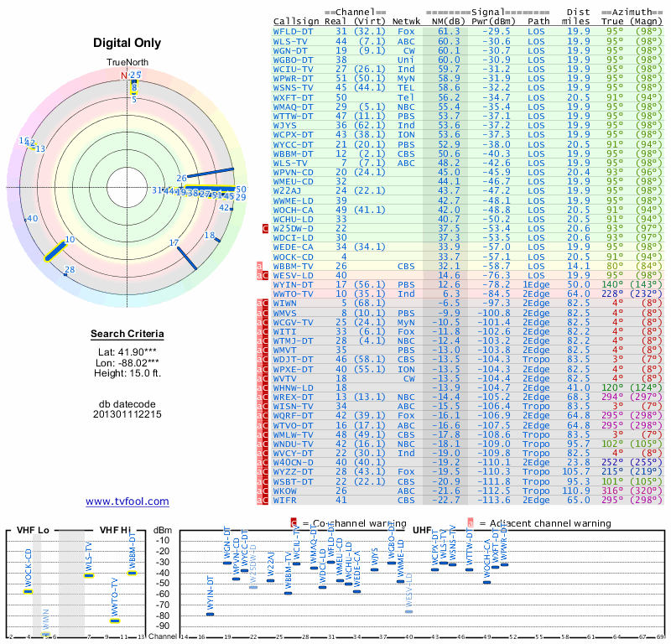Select the Lat: 41.90*** value
Image resolution: width=671 pixels, height=644 pixels.
127,352
